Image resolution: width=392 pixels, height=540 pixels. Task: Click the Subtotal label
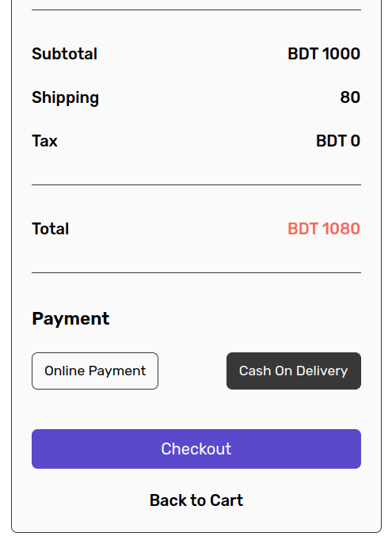[64, 54]
